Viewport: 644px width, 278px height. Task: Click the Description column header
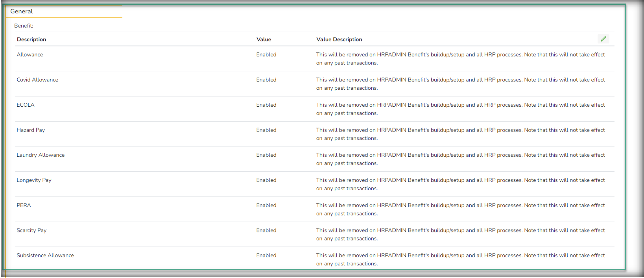click(x=31, y=39)
